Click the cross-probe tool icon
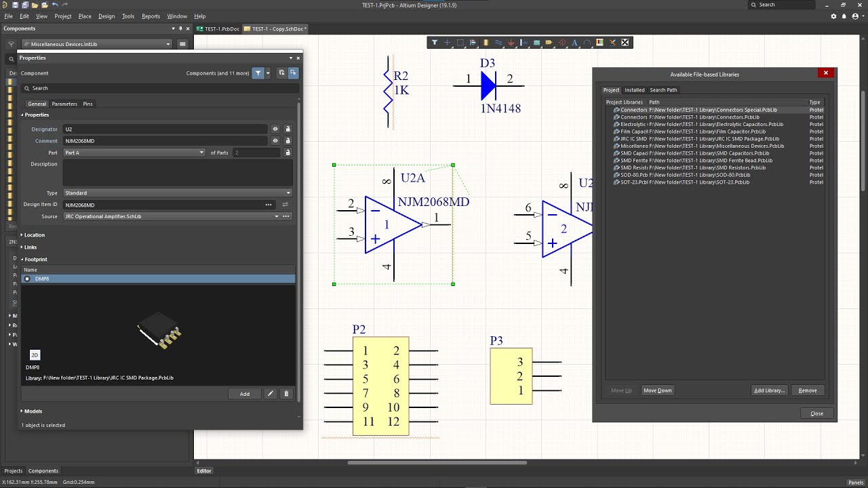 click(x=612, y=42)
